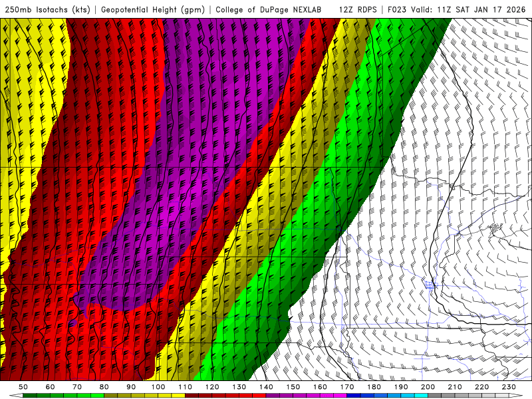
Task: Select the bright red swatch ending at 140
Action: coord(259,396)
